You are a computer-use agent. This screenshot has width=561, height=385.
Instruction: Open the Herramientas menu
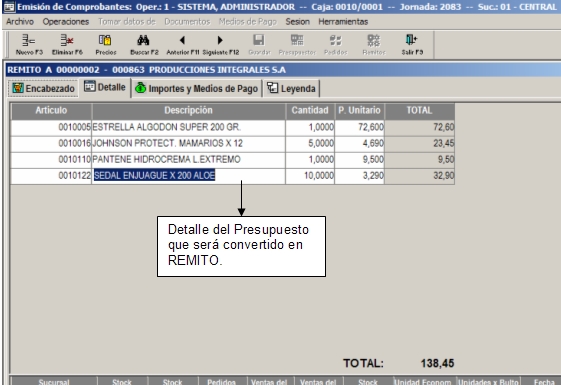(343, 22)
